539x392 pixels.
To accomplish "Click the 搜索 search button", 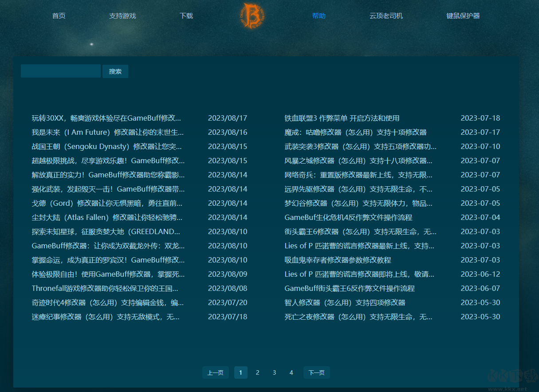I will [x=115, y=71].
